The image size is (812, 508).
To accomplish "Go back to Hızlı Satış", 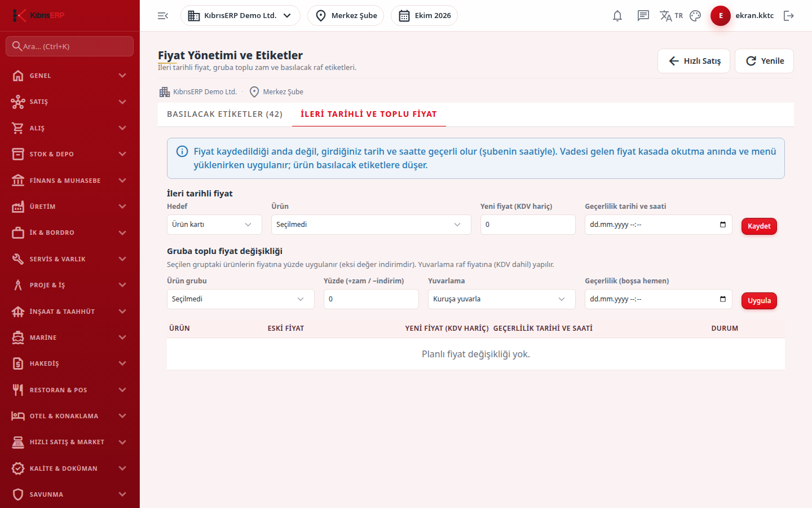I will pyautogui.click(x=694, y=61).
